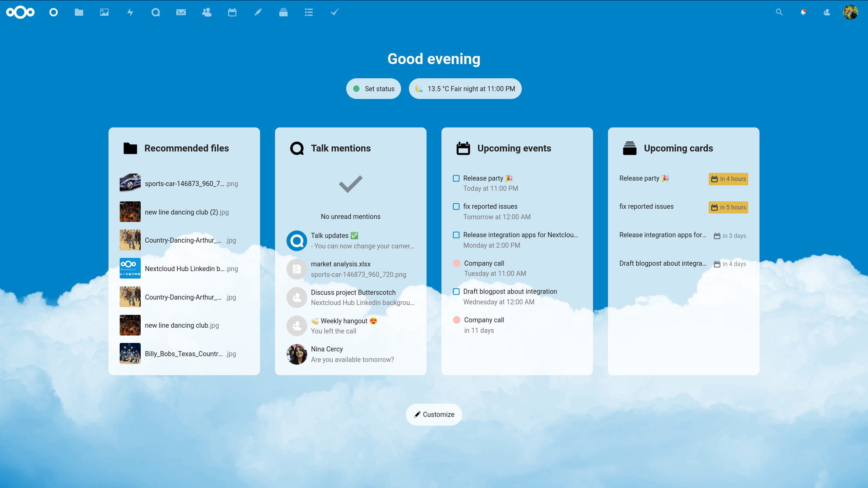Open the Files app icon

pos(79,12)
